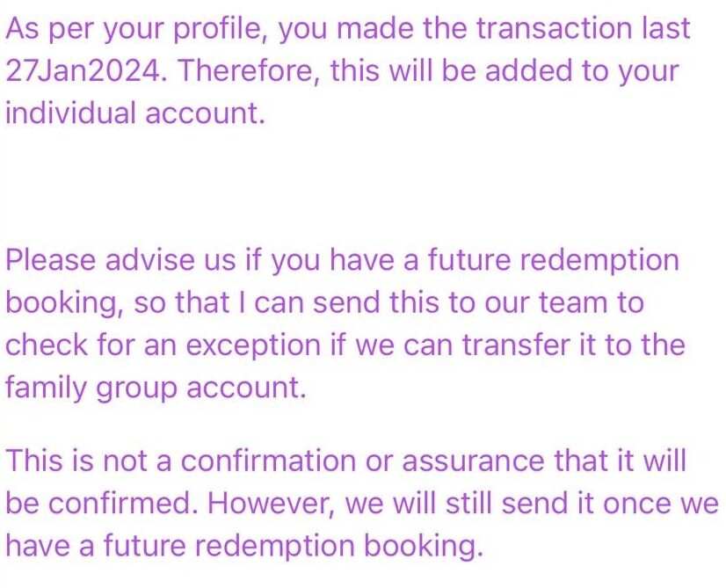
Task: Click the phrase 'individual account.'
Action: [x=135, y=113]
